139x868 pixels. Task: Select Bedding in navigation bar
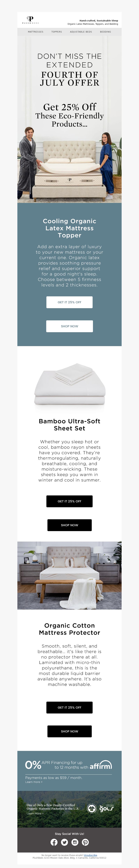pos(105,32)
